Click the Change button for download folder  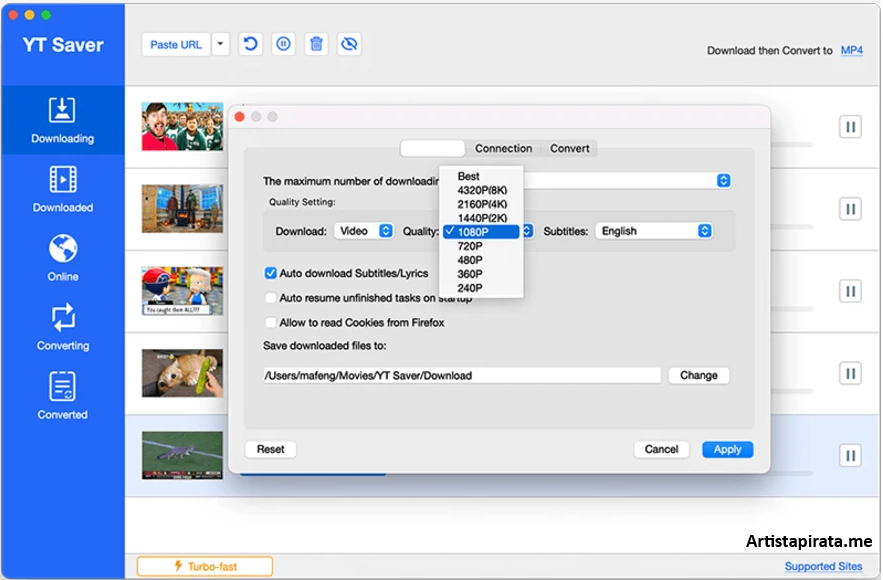pyautogui.click(x=699, y=375)
